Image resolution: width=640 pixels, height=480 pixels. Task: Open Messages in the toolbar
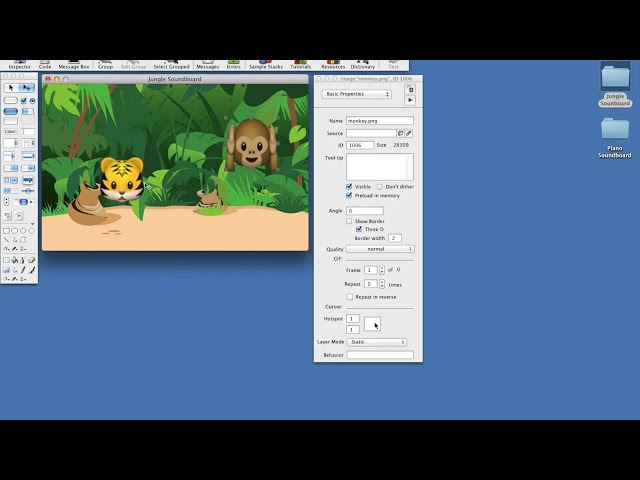pos(208,65)
